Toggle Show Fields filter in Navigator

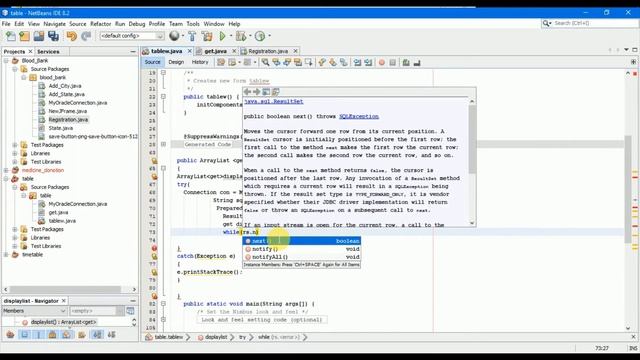(24, 335)
